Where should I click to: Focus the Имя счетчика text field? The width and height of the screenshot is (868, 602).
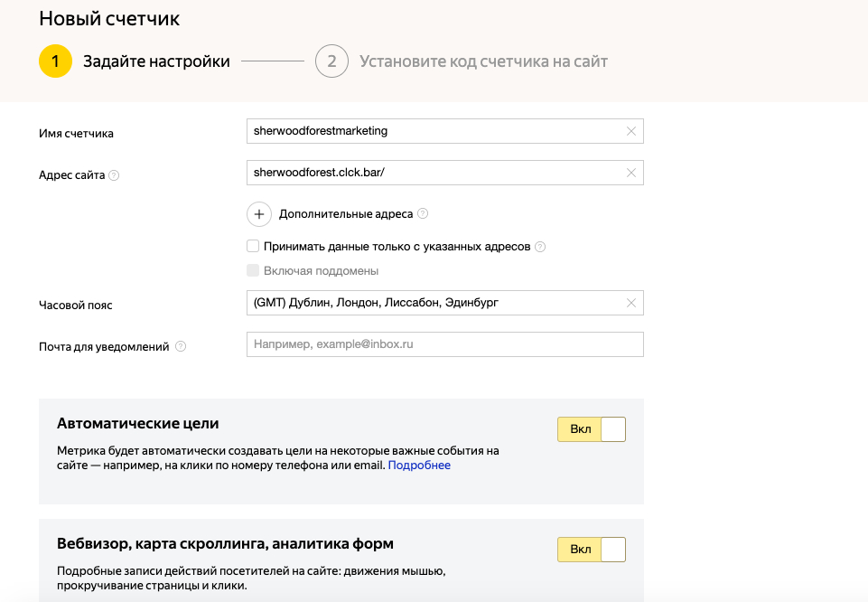tap(434, 131)
